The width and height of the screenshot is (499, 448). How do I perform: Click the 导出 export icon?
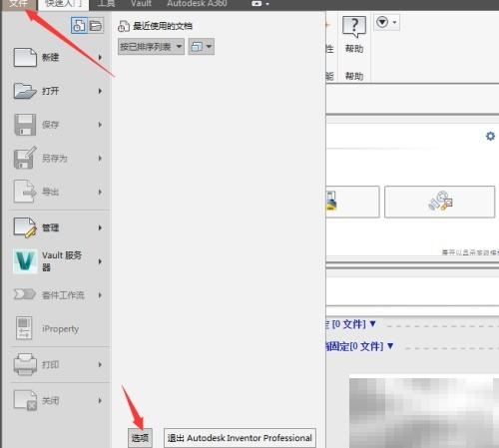25,192
